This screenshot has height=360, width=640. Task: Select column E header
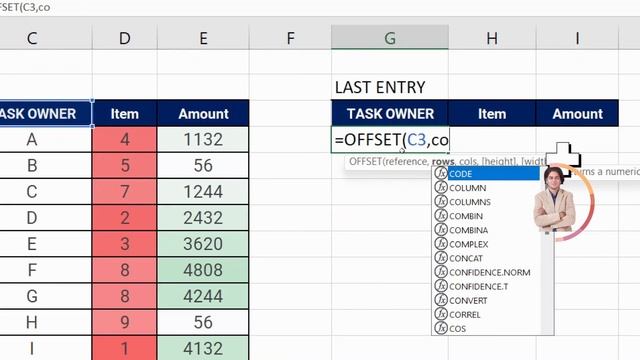(x=203, y=38)
